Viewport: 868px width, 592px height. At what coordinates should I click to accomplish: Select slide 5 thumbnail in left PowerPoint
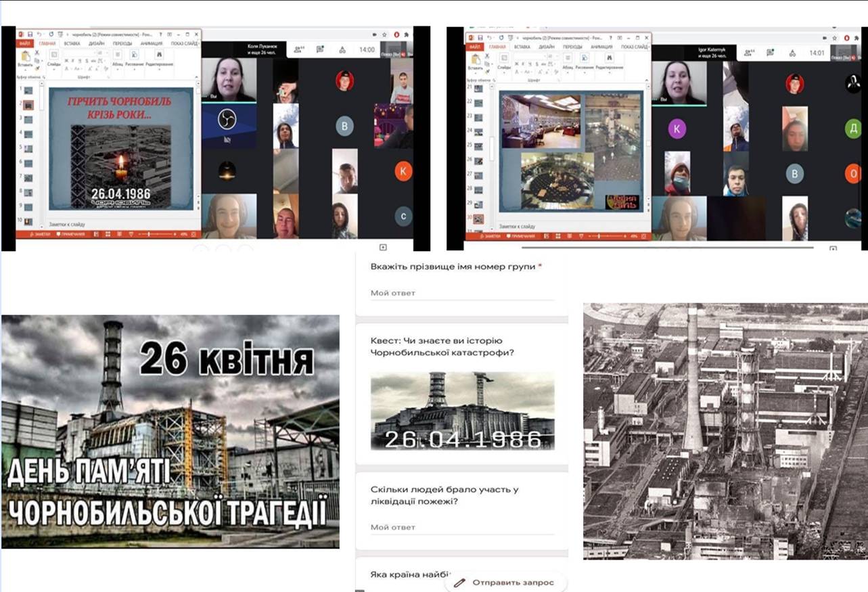click(x=28, y=150)
